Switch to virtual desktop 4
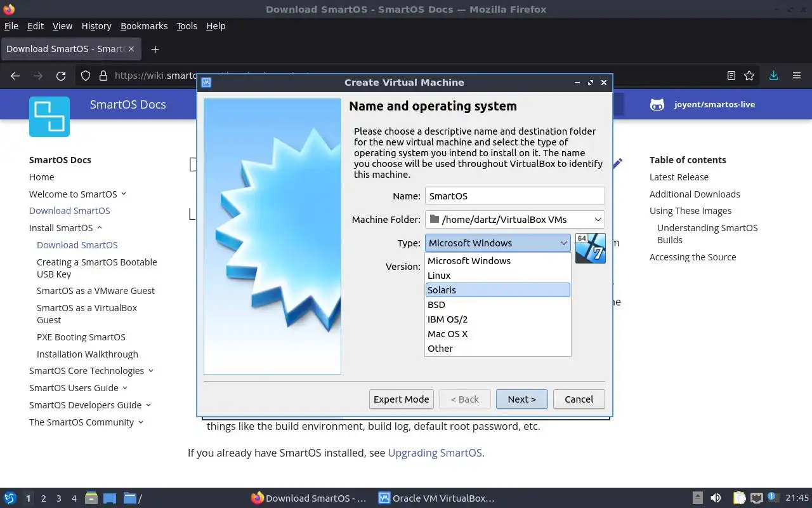The width and height of the screenshot is (812, 508). coord(74,498)
